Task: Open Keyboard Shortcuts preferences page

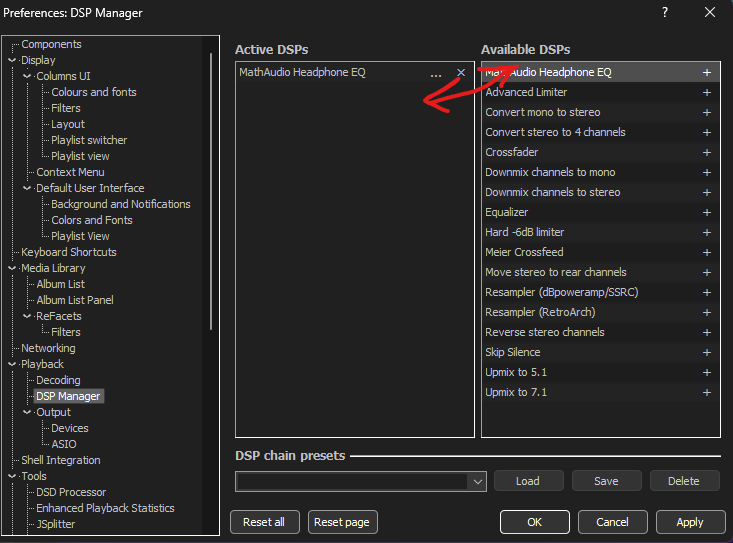Action: 68,252
